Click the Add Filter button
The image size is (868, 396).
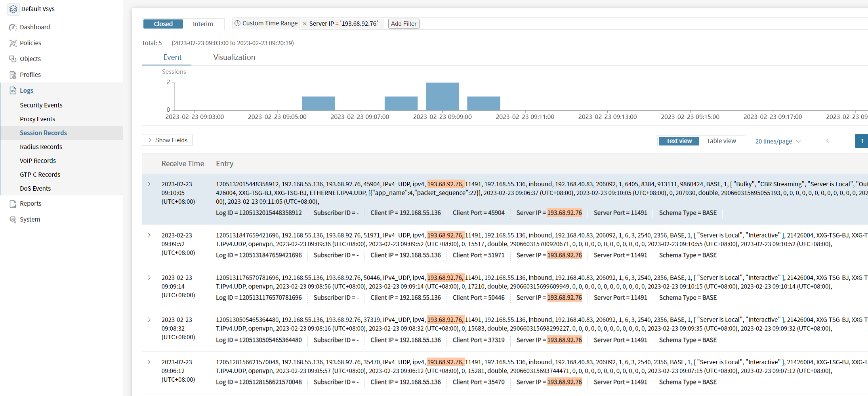(403, 24)
